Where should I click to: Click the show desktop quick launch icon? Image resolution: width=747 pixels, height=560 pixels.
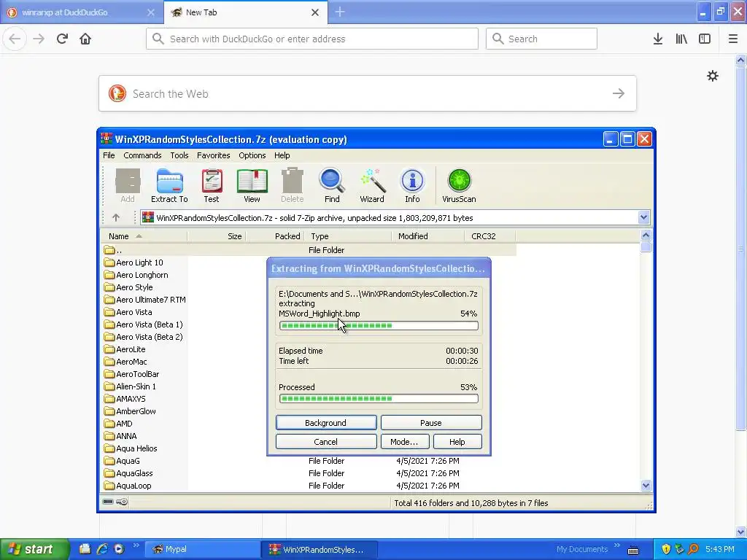pyautogui.click(x=85, y=549)
